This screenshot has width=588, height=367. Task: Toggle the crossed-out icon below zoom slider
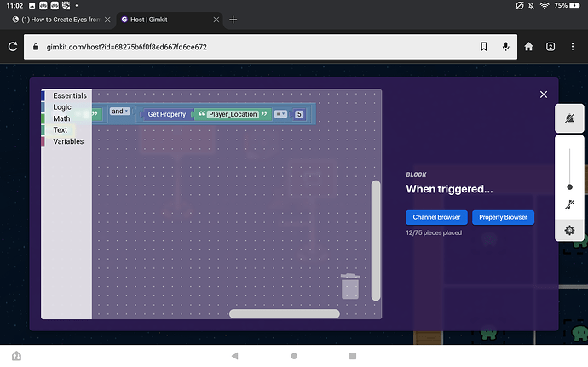point(569,205)
